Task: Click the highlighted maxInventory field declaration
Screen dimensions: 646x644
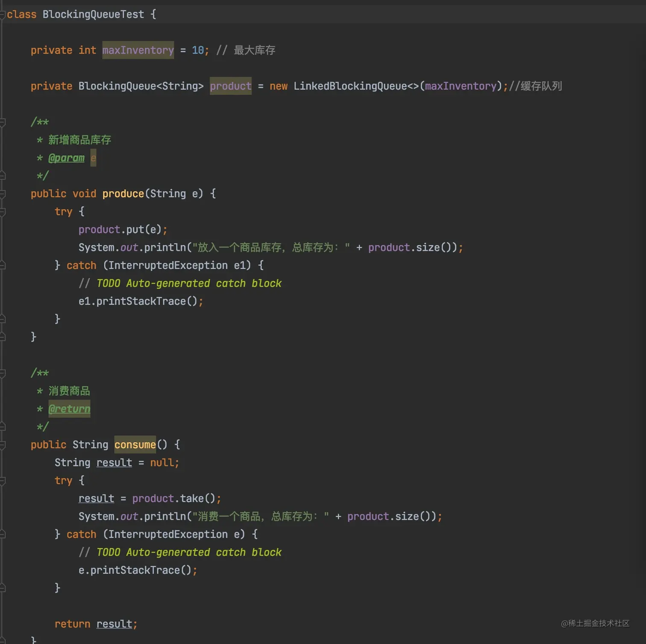Action: (x=138, y=50)
